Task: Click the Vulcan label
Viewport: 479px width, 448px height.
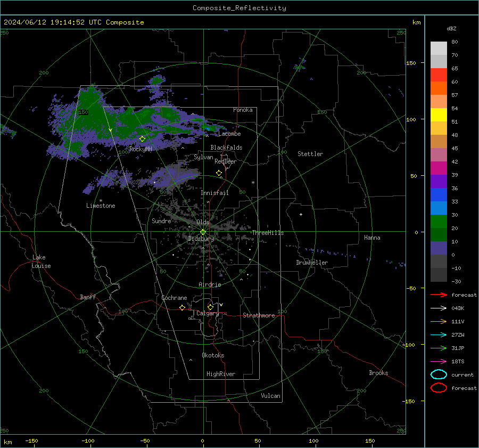Action: point(271,396)
